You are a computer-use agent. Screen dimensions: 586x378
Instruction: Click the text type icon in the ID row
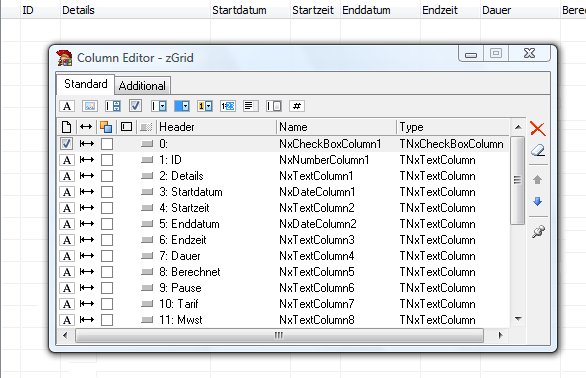point(67,160)
